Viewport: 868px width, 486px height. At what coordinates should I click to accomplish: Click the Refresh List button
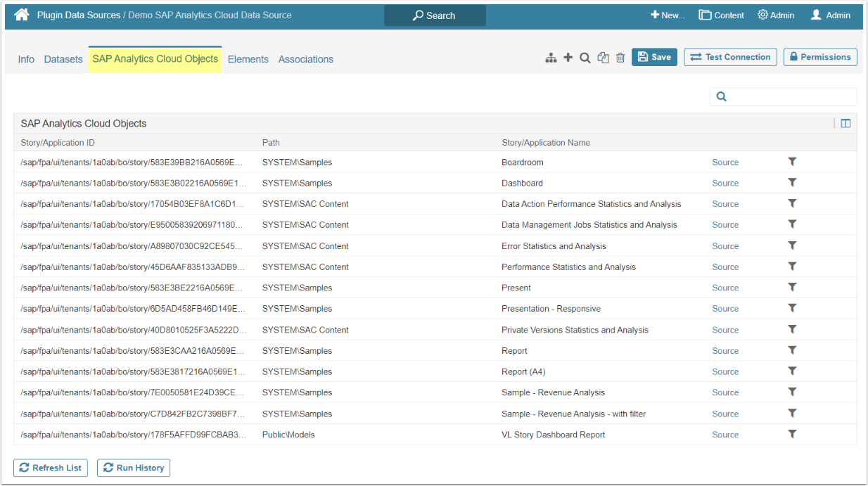(x=51, y=468)
